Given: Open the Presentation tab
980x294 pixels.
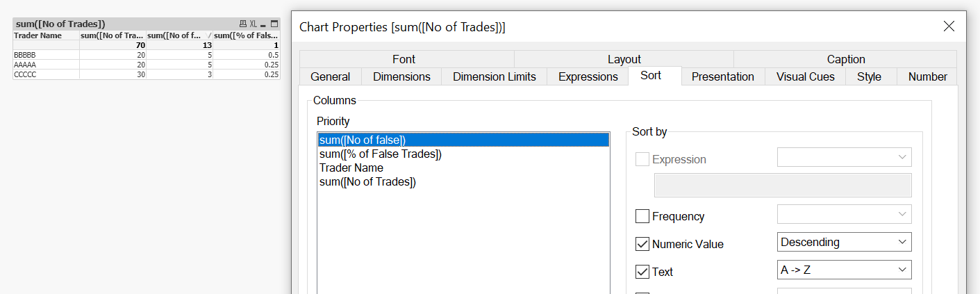Looking at the screenshot, I should click(x=722, y=76).
